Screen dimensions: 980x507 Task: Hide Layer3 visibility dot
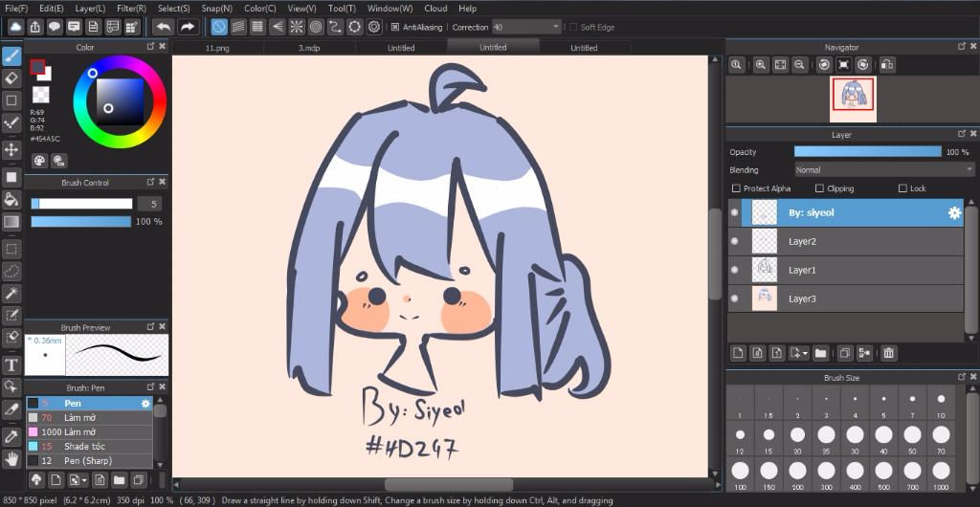click(x=734, y=298)
